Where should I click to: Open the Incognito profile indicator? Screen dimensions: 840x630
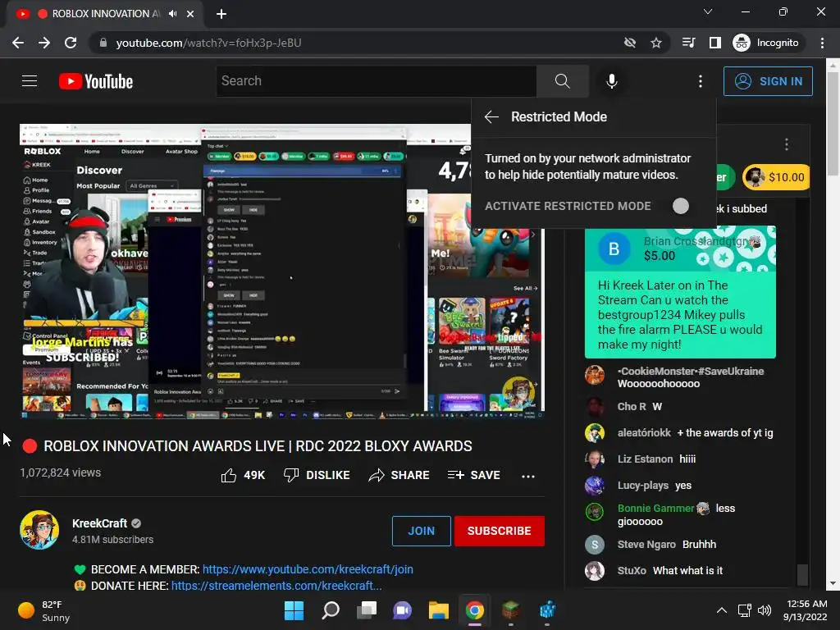click(x=767, y=43)
